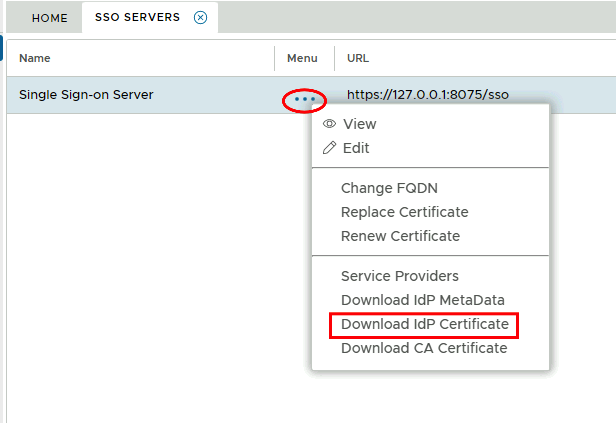Viewport: 616px width, 423px height.
Task: Click divider between Menu and URL columns
Action: (x=335, y=59)
